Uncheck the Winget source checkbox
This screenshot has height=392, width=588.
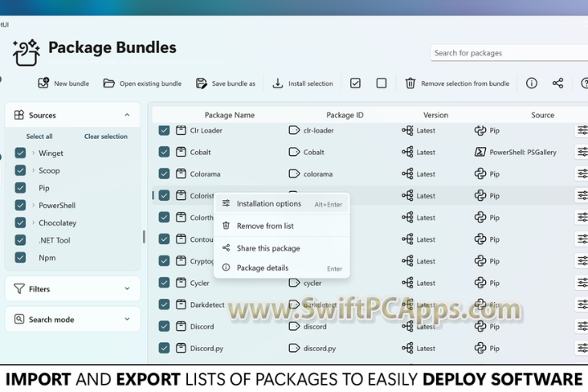(20, 153)
